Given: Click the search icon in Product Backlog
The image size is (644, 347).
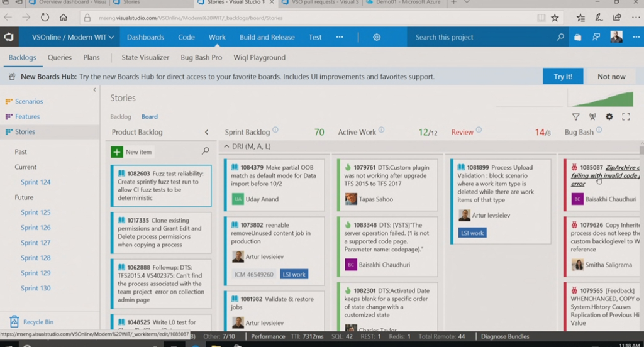Looking at the screenshot, I should click(x=206, y=151).
